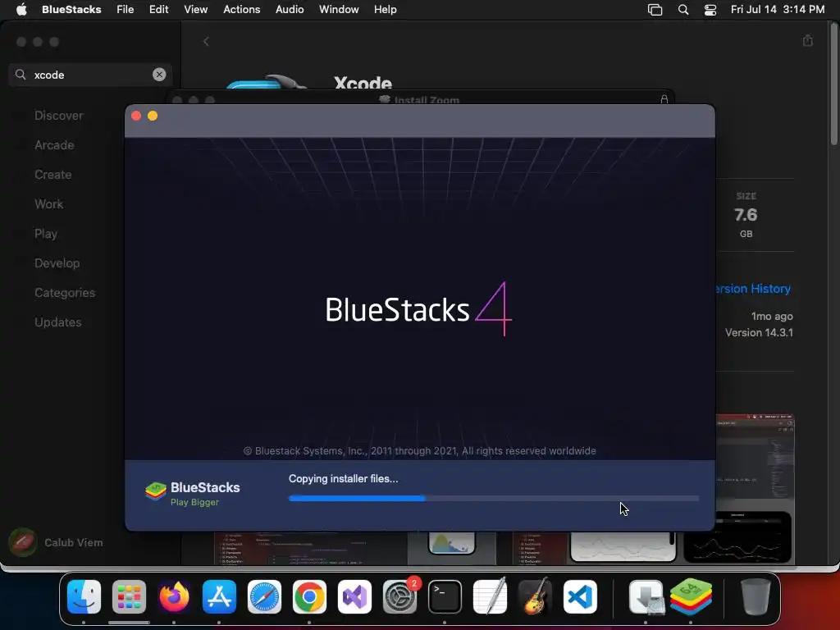The height and width of the screenshot is (630, 840).
Task: Select Work in App Store sidebar
Action: coord(48,204)
